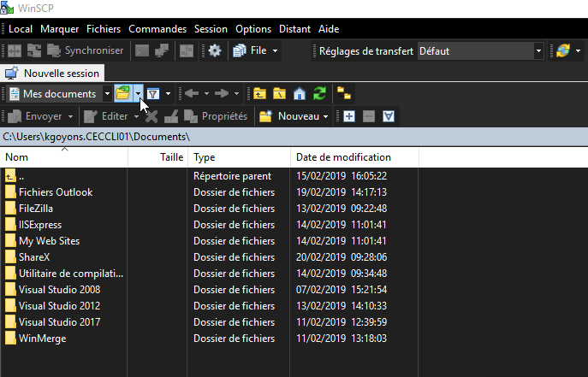This screenshot has width=588, height=377.
Task: Open the Commandes menu
Action: coord(157,28)
